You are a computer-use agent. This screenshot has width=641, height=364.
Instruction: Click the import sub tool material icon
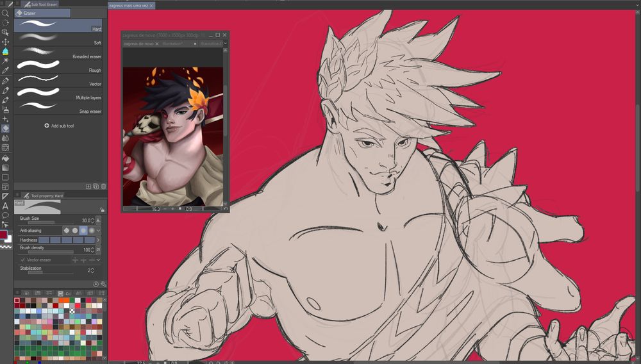click(88, 186)
